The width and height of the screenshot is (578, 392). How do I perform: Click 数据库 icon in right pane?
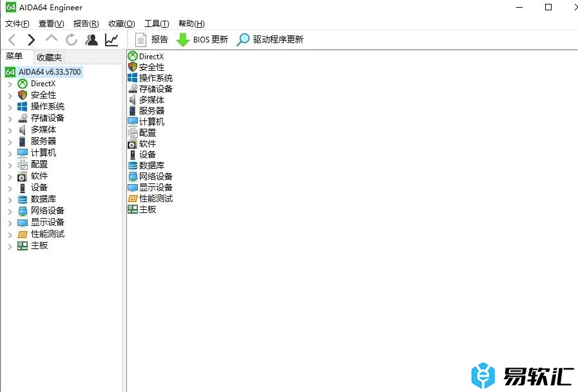pyautogui.click(x=133, y=165)
